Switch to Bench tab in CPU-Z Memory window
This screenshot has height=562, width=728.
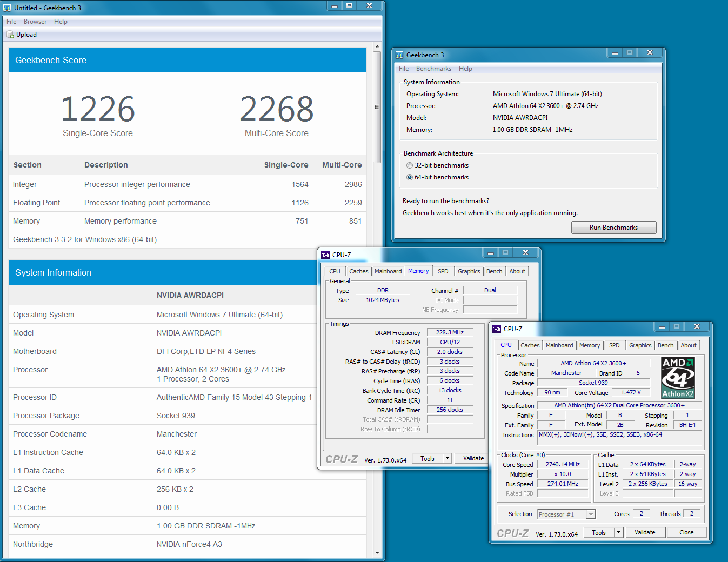point(494,271)
